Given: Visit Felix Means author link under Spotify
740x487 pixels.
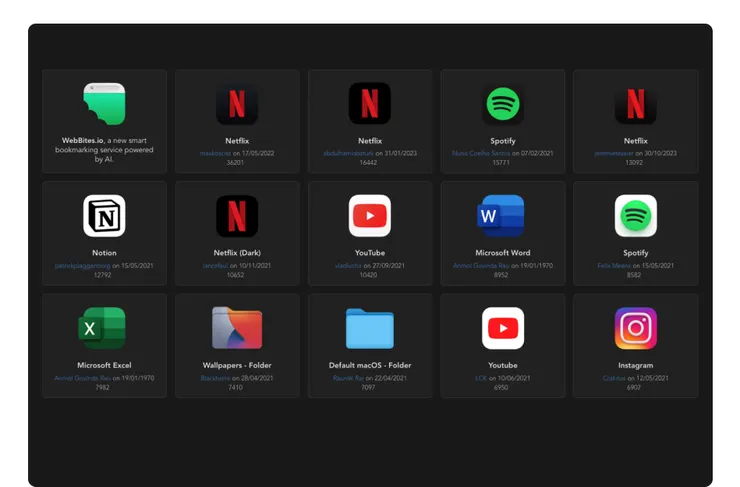Looking at the screenshot, I should 614,265.
